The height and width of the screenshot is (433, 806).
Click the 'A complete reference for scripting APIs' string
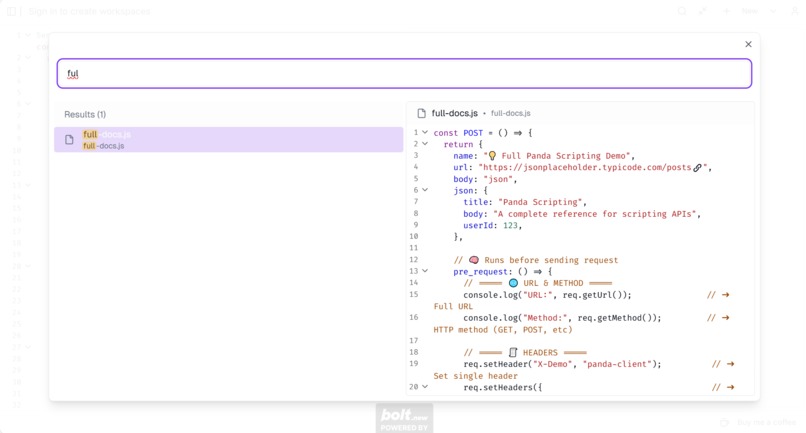[594, 214]
